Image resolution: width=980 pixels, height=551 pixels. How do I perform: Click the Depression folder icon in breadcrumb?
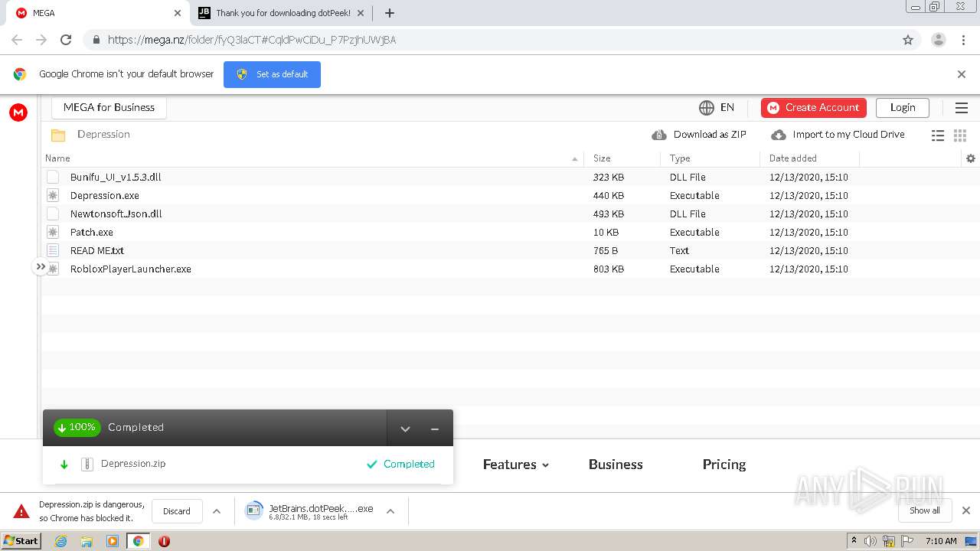click(x=58, y=135)
